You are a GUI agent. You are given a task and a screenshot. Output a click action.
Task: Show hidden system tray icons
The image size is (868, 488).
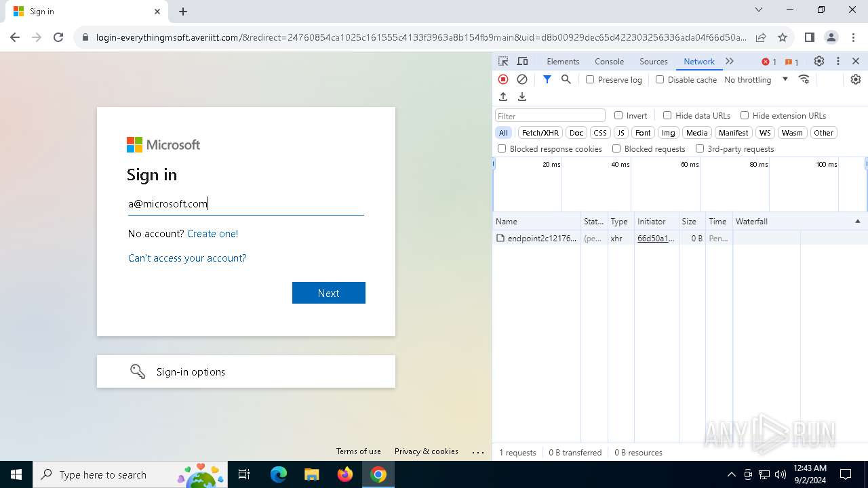pyautogui.click(x=731, y=474)
